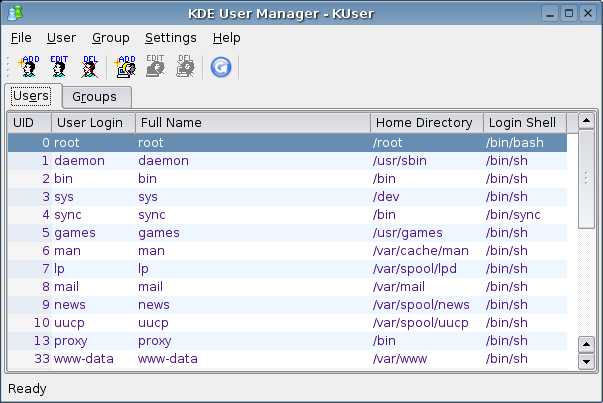Click the scrollbar's bottom-most down arrow
603x403 pixels.
click(587, 361)
